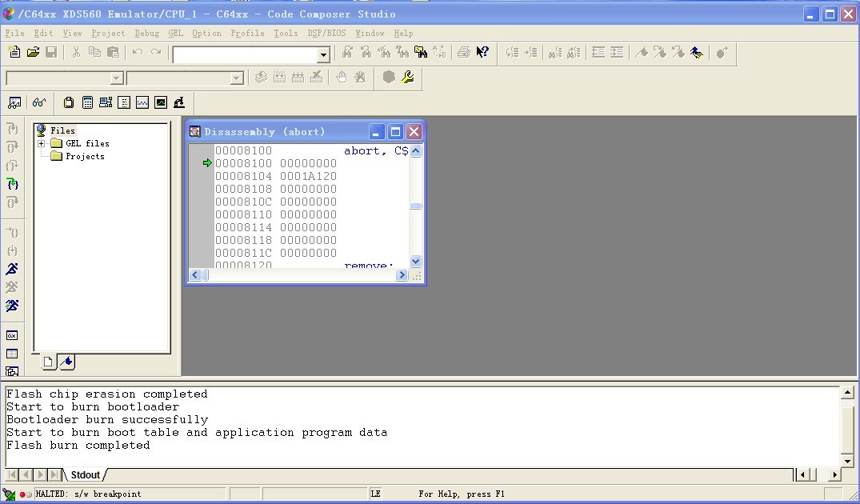Click the list view sidebar icon

click(x=12, y=354)
